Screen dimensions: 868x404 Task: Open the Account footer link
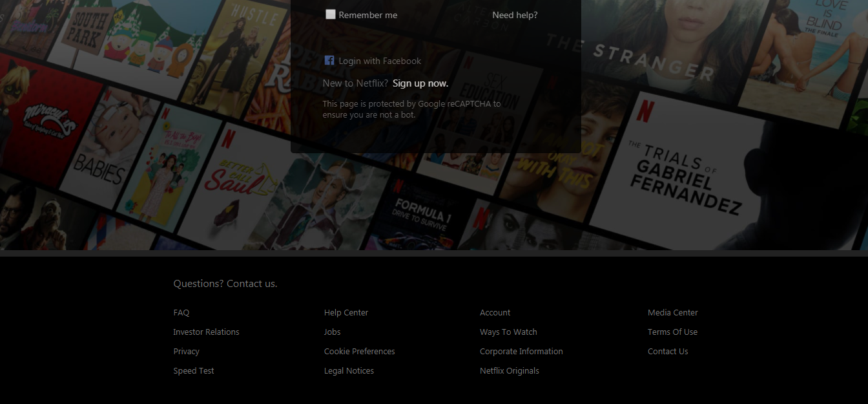(495, 313)
